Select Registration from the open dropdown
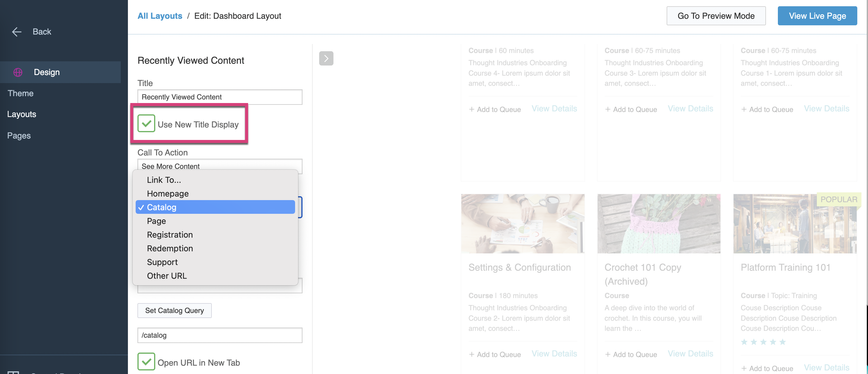 170,234
